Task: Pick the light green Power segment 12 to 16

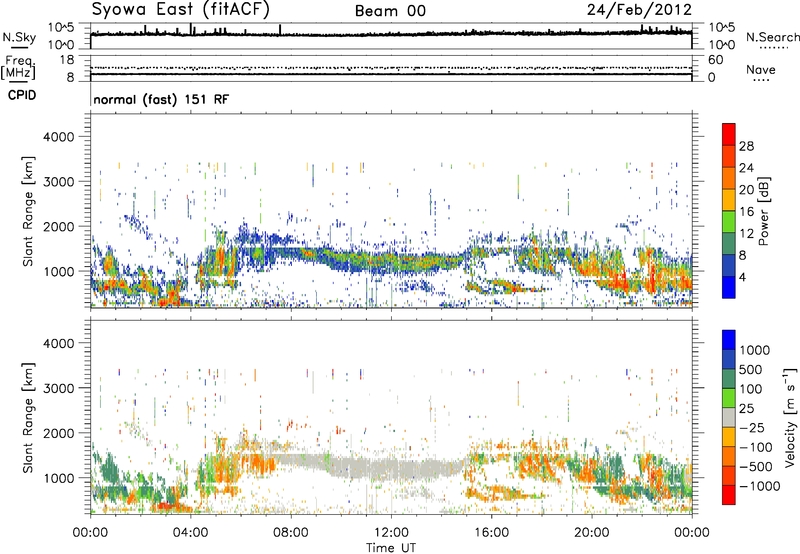Action: click(729, 221)
